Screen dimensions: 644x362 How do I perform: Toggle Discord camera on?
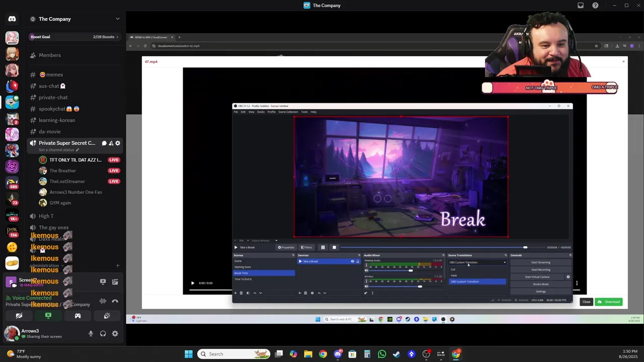pos(19,316)
